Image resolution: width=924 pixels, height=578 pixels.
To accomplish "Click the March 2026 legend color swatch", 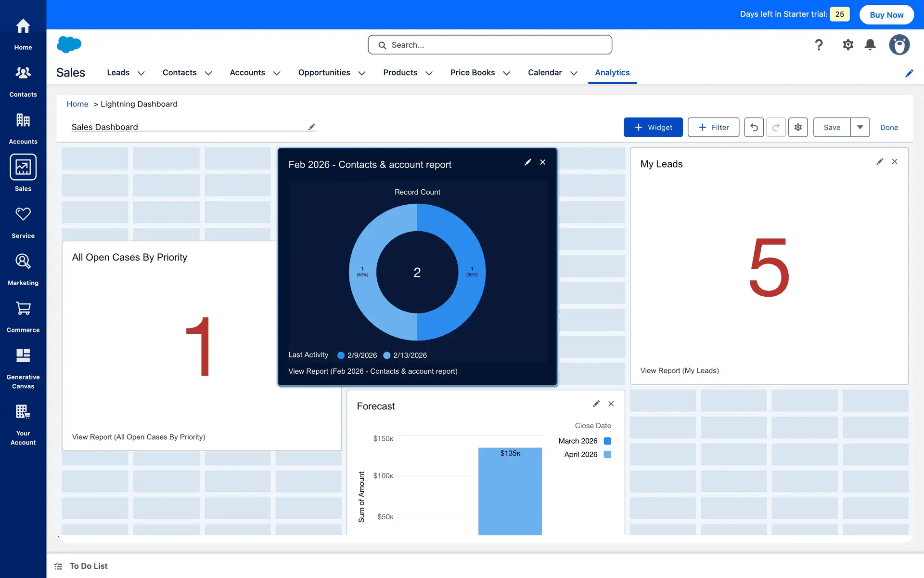I will pos(607,441).
